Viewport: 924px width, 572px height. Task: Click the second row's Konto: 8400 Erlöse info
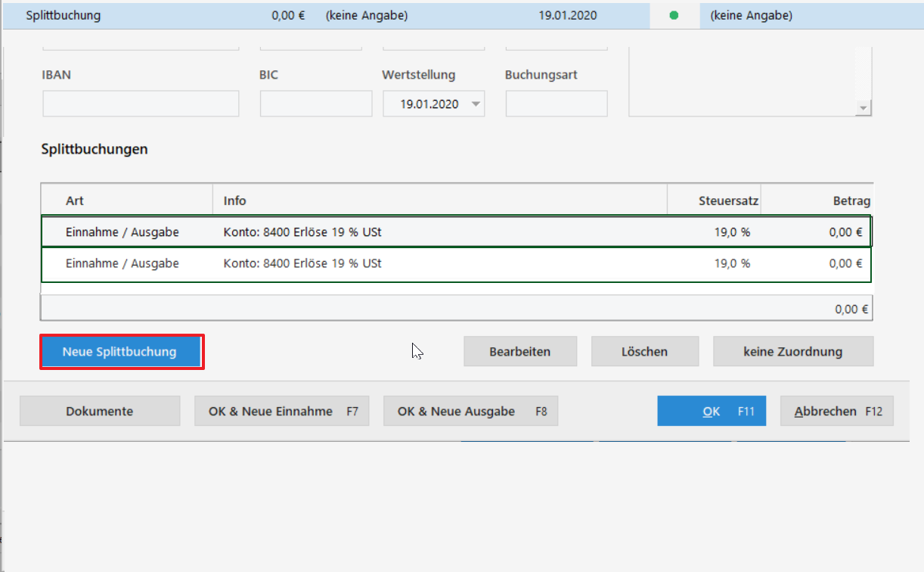pos(302,263)
